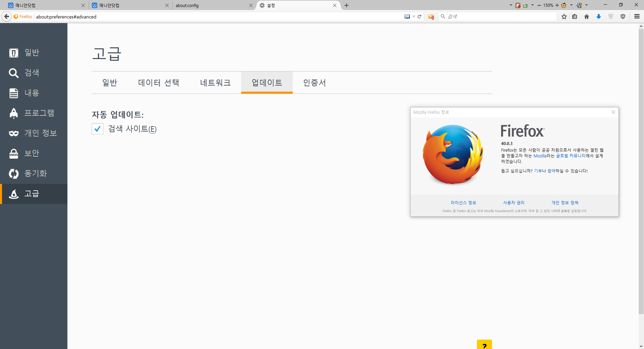Open dropdown arrow next to reader icon
This screenshot has width=644, height=349.
coord(414,16)
